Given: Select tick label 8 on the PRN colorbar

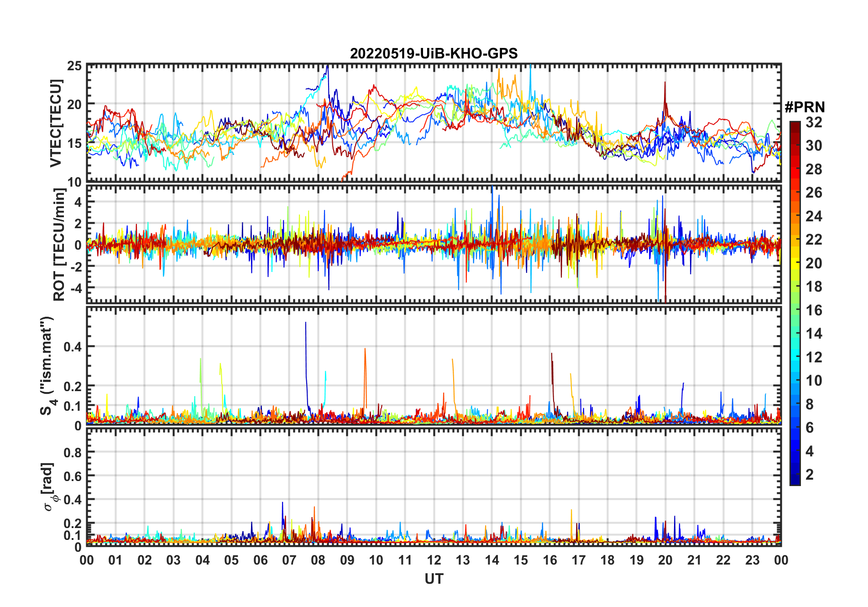Looking at the screenshot, I should click(810, 404).
